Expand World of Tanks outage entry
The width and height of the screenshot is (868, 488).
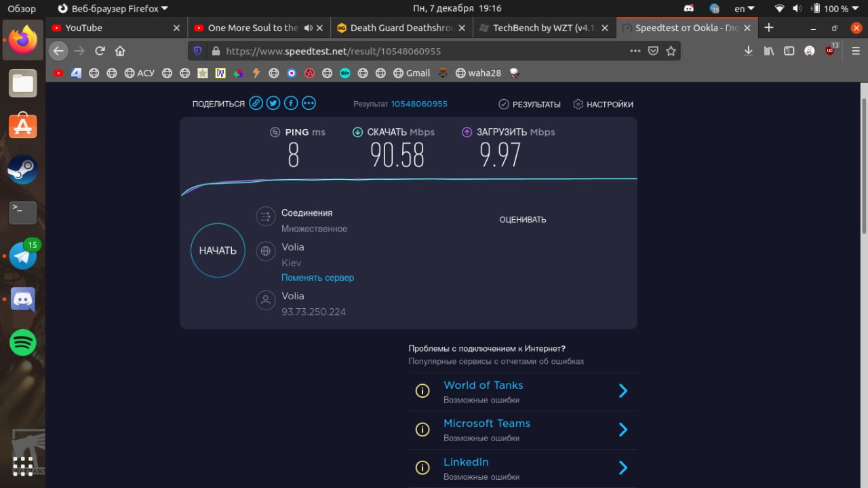coord(623,391)
